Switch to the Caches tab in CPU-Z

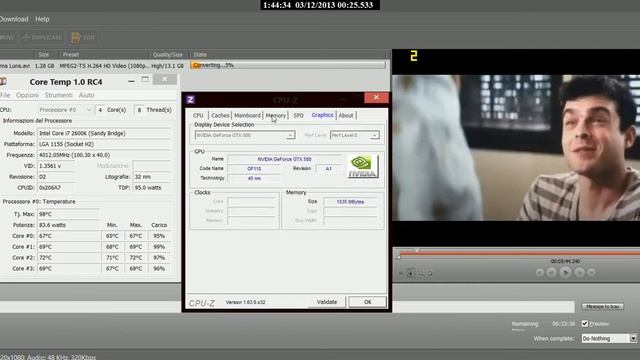coord(220,116)
